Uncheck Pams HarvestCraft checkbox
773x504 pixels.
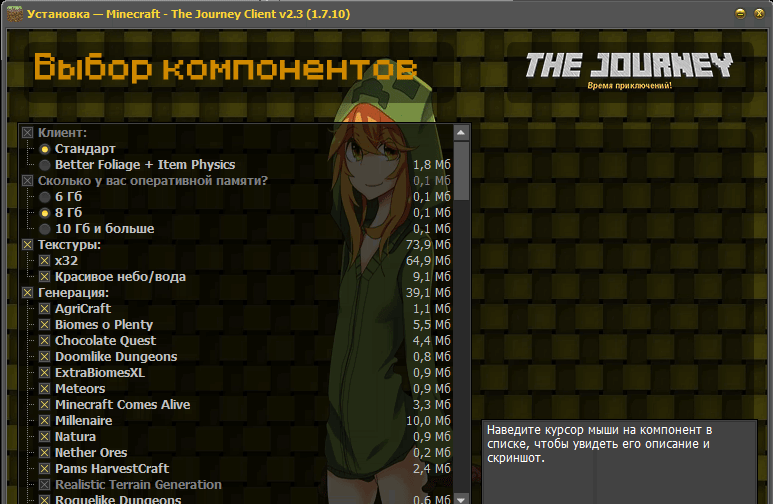coord(45,468)
